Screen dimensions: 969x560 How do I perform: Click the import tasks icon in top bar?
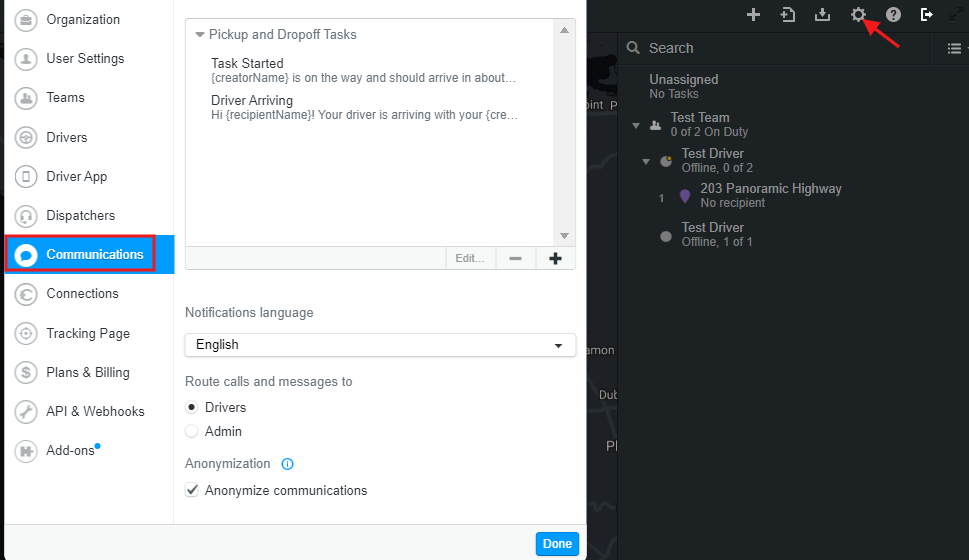[788, 15]
